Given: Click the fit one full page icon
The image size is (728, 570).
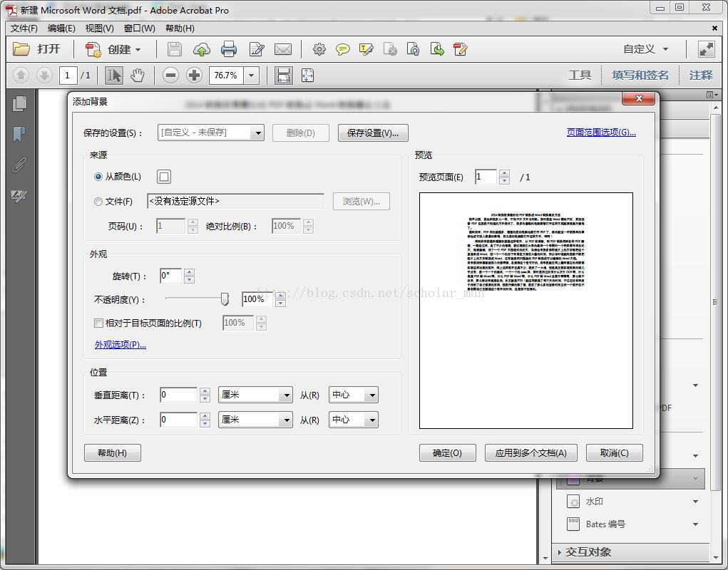Looking at the screenshot, I should coord(308,75).
